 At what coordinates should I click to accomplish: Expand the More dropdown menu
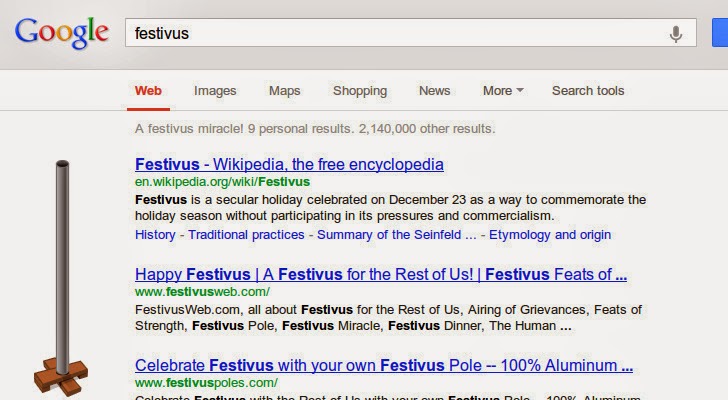pyautogui.click(x=503, y=90)
